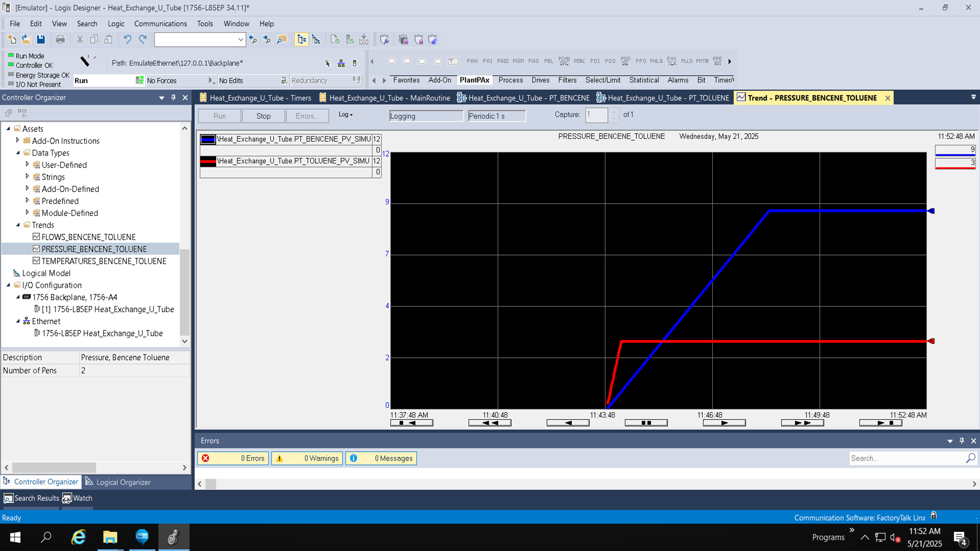The image size is (980, 551).
Task: Click the Cut scissors icon
Action: (80, 39)
